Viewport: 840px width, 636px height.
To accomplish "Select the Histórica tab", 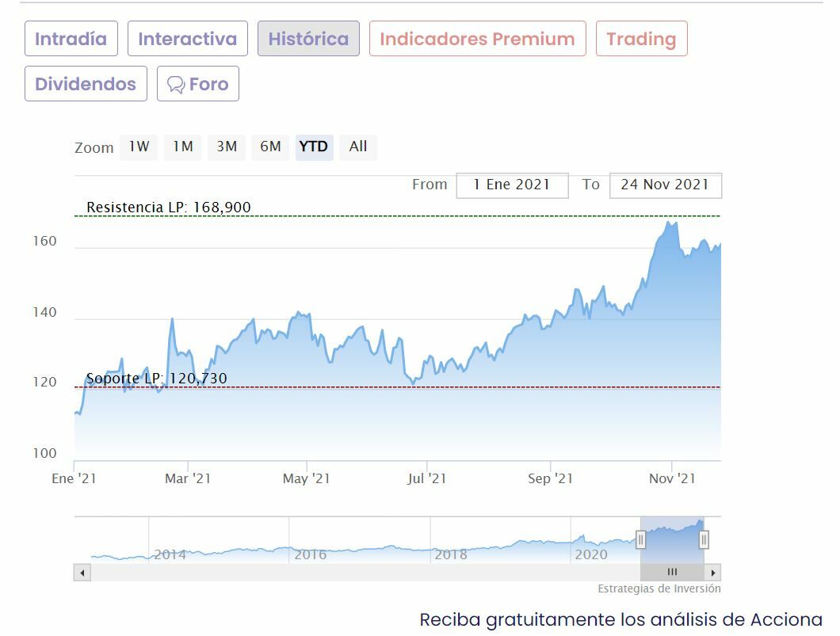I will 308,39.
